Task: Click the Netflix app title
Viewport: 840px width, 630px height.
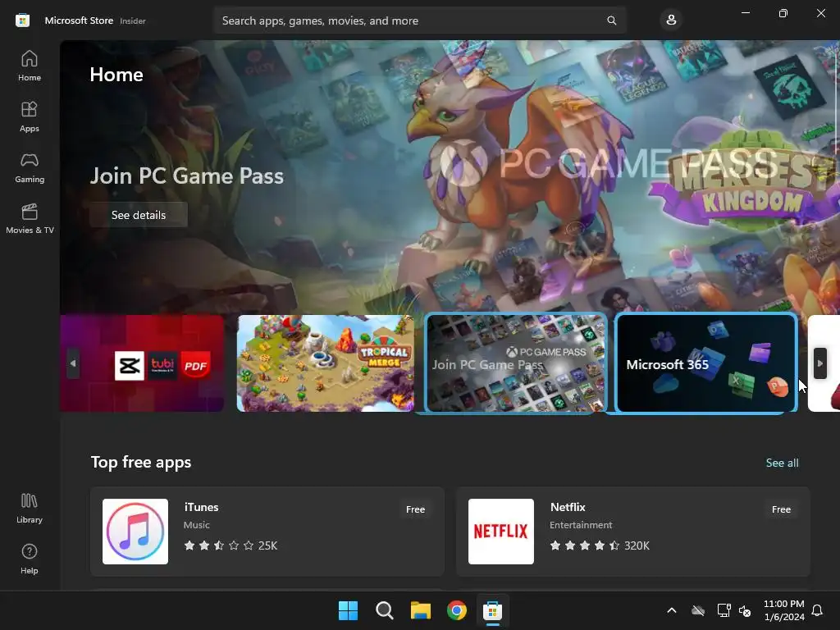Action: click(x=568, y=507)
